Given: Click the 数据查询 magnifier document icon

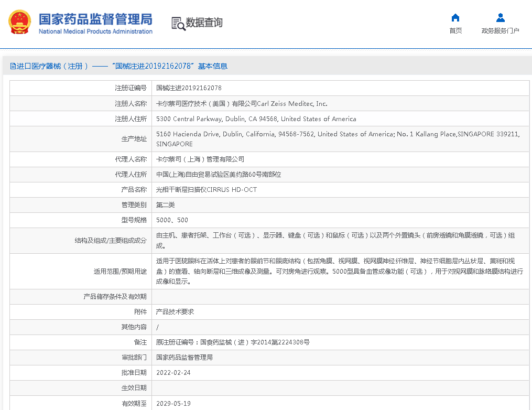Looking at the screenshot, I should (x=178, y=23).
